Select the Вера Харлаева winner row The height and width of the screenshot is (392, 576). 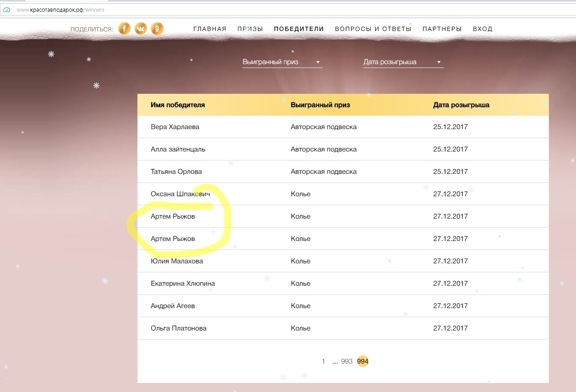point(175,127)
